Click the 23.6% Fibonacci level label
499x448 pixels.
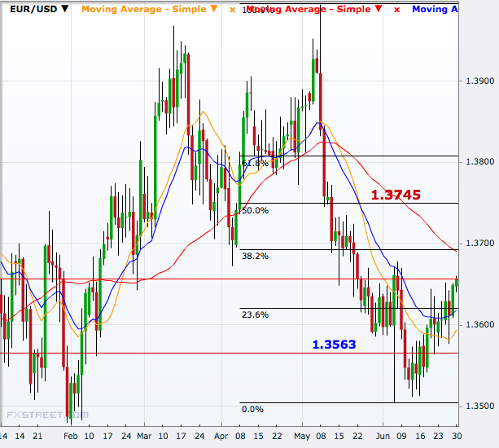[x=255, y=314]
